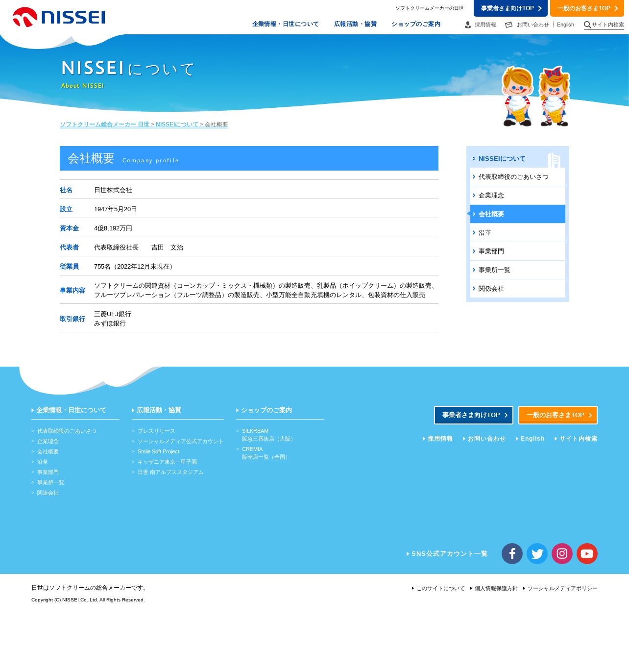Open ソーシャルメディアポリシー link
The image size is (629, 672).
[x=562, y=589]
